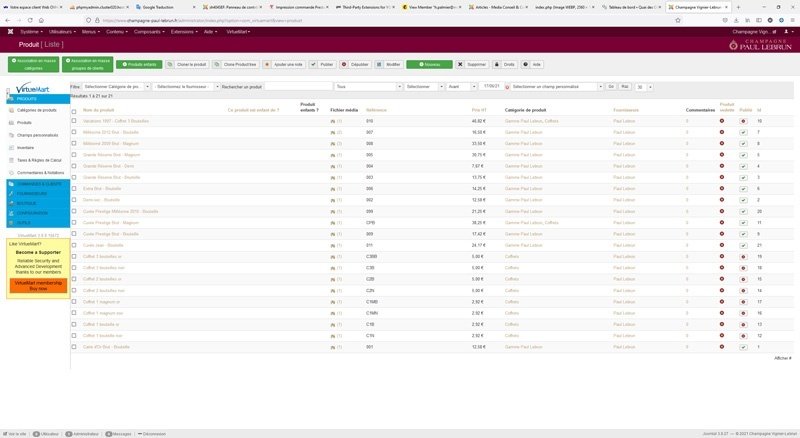800x438 pixels.
Task: Click the Rechercher un produit search field
Action: coord(298,87)
